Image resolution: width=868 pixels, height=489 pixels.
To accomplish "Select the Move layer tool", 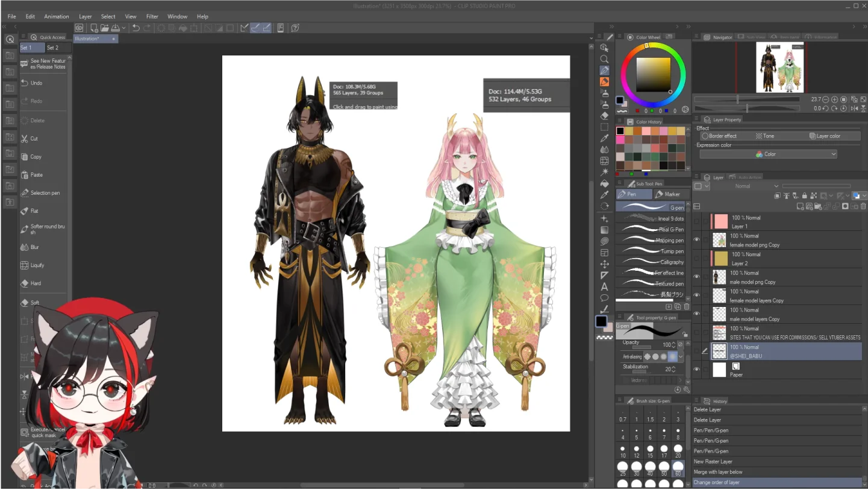I will pyautogui.click(x=604, y=264).
